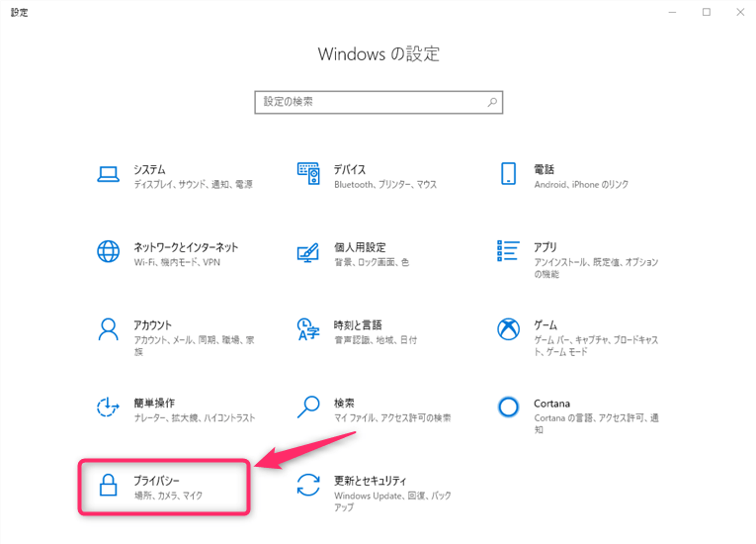This screenshot has width=756, height=544.
Task: Click the Devices keyboard and speaker icon
Action: [308, 173]
